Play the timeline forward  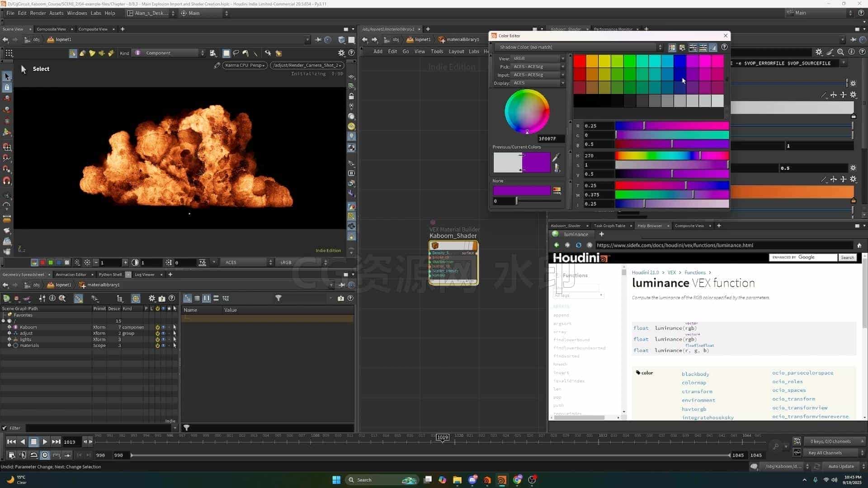tap(45, 441)
